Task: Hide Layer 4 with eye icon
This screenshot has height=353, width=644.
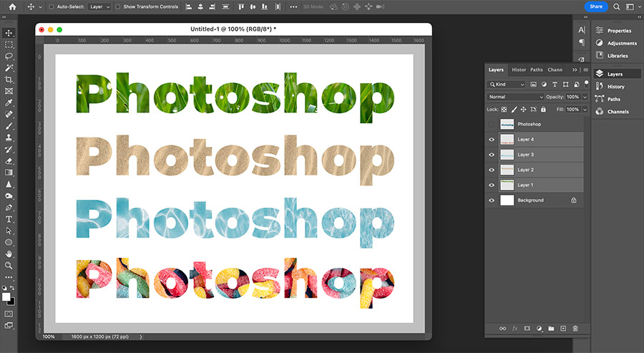Action: pos(491,140)
